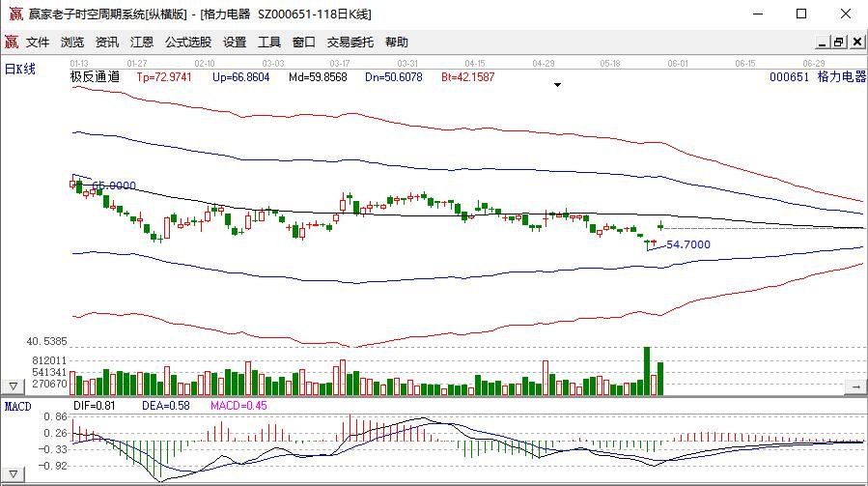
Task: Open the 文件 menu
Action: [38, 43]
